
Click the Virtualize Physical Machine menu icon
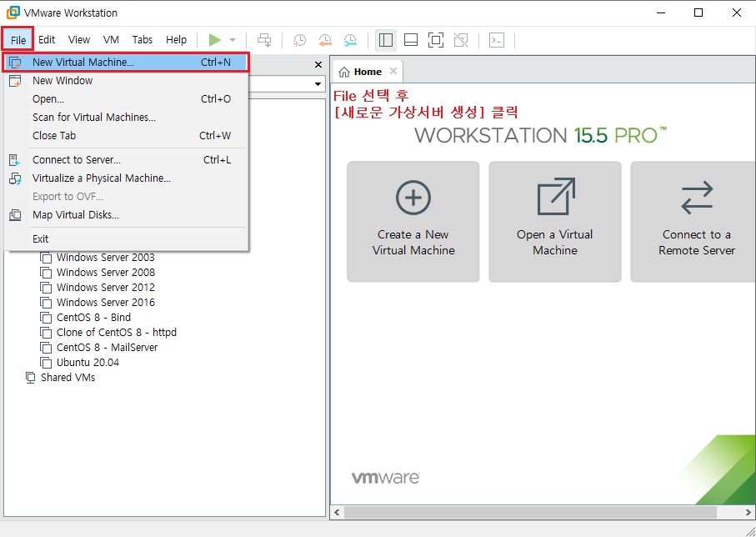tap(16, 178)
